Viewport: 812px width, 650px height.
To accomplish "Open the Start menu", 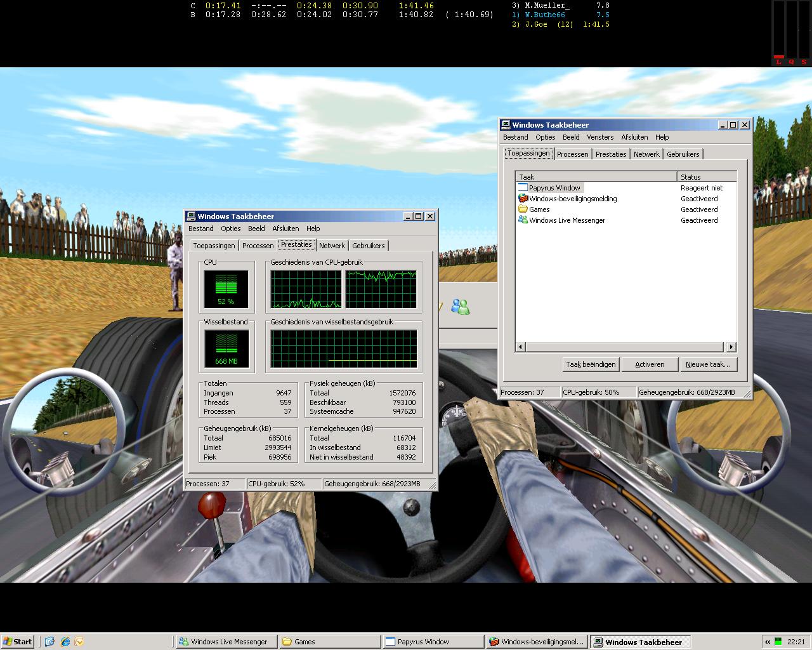I will click(x=17, y=642).
